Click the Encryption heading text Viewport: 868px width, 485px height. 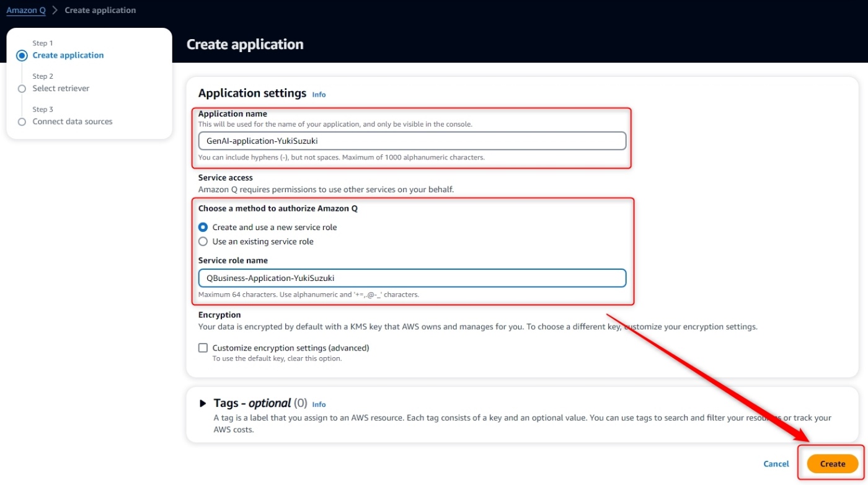(219, 315)
